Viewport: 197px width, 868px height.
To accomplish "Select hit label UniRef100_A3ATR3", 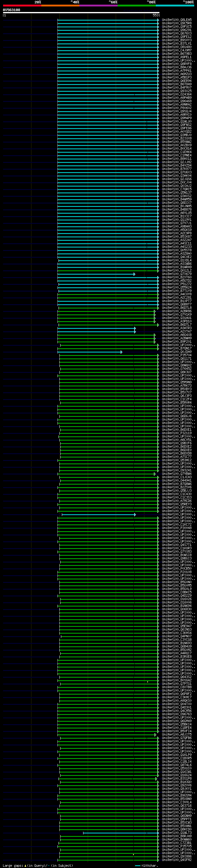I will tap(176, 328).
